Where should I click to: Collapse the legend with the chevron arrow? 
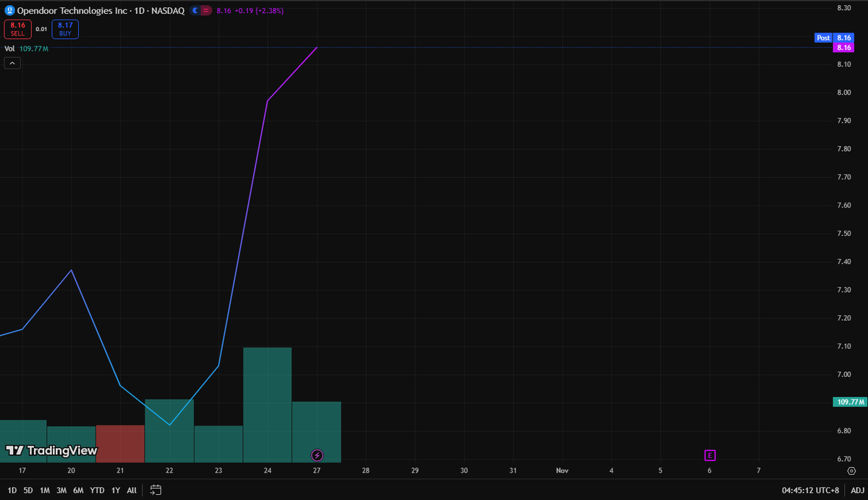point(12,63)
